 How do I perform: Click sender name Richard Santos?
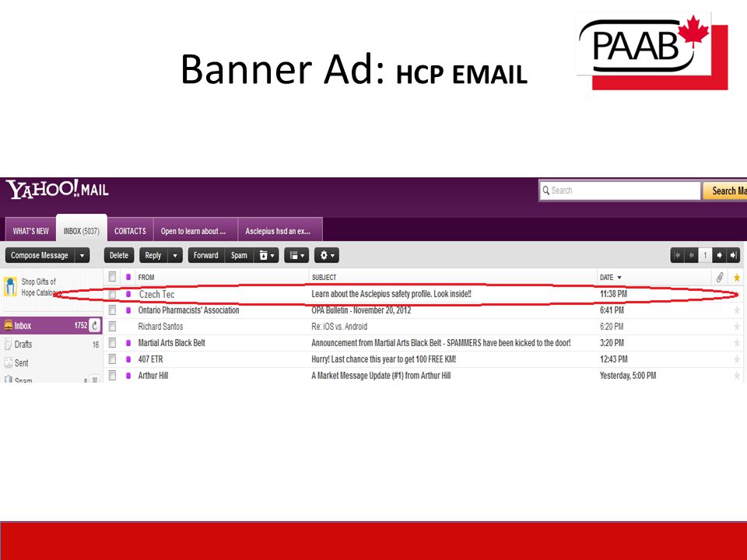[x=160, y=327]
